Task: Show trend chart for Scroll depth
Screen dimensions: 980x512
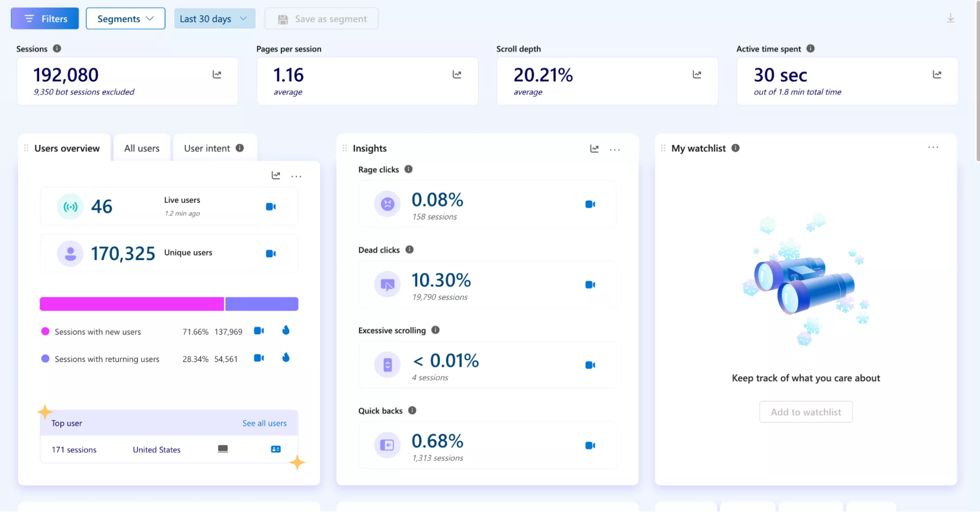Action: pos(697,74)
